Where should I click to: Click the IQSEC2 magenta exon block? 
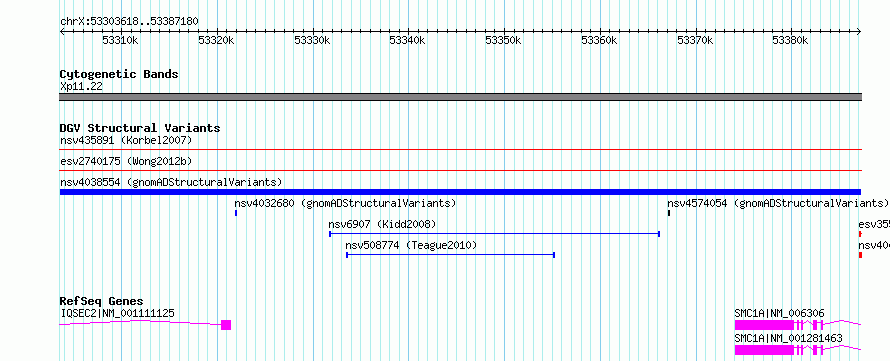click(226, 325)
